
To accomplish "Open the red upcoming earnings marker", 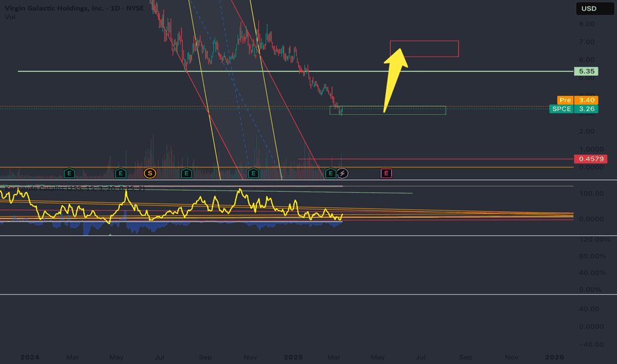I will (387, 173).
